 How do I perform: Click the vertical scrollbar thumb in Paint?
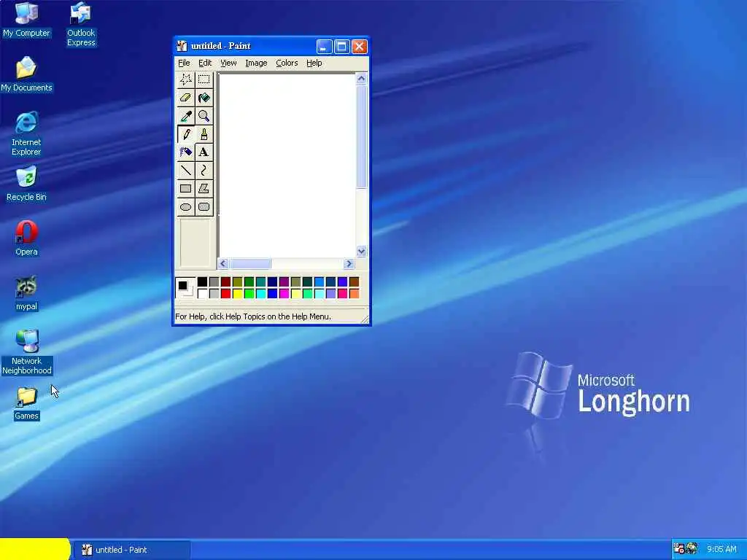(x=361, y=136)
